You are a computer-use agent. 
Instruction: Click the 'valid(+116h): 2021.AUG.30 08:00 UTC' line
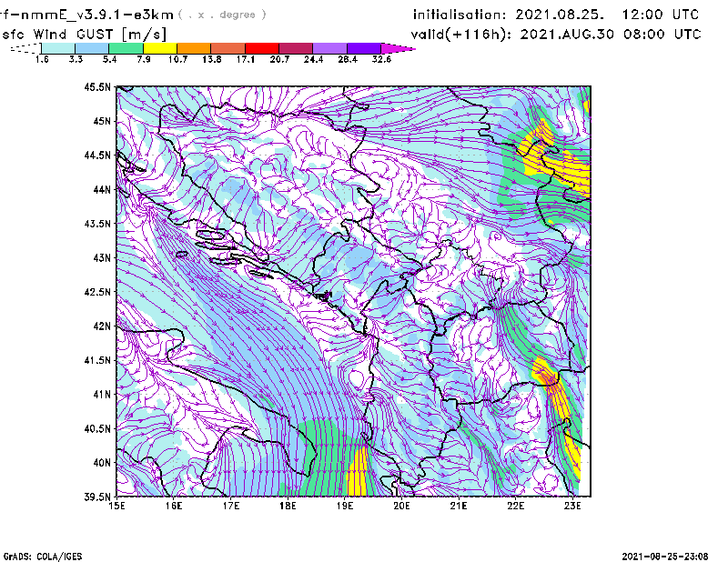pyautogui.click(x=556, y=35)
